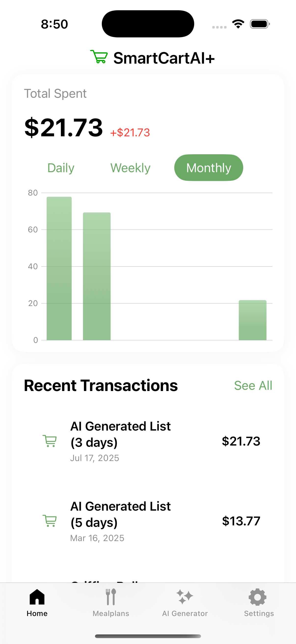Tap the Mealplans tab label
Viewport: 296px width, 644px height.
(111, 614)
